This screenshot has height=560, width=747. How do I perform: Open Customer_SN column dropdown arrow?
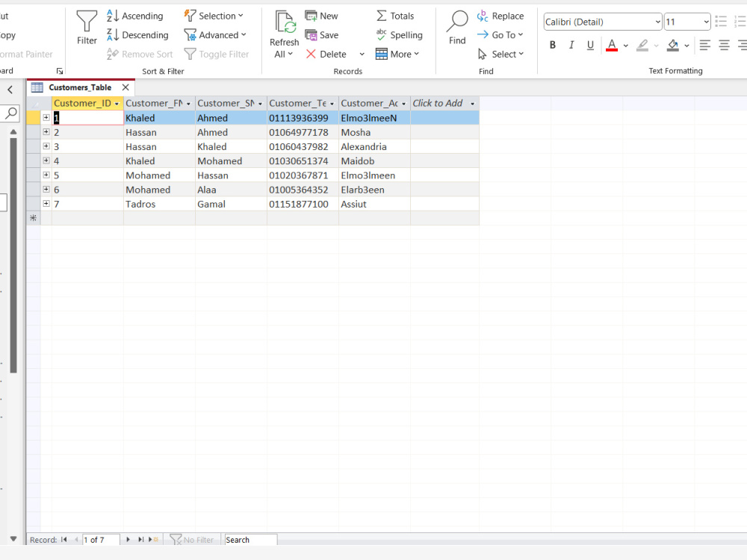pos(260,104)
